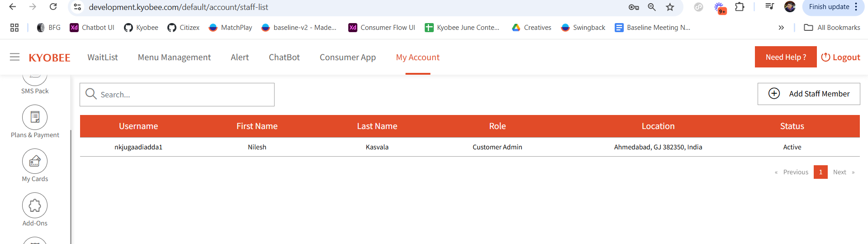Viewport: 868px width, 244px height.
Task: Click the search magnifier icon
Action: point(91,94)
